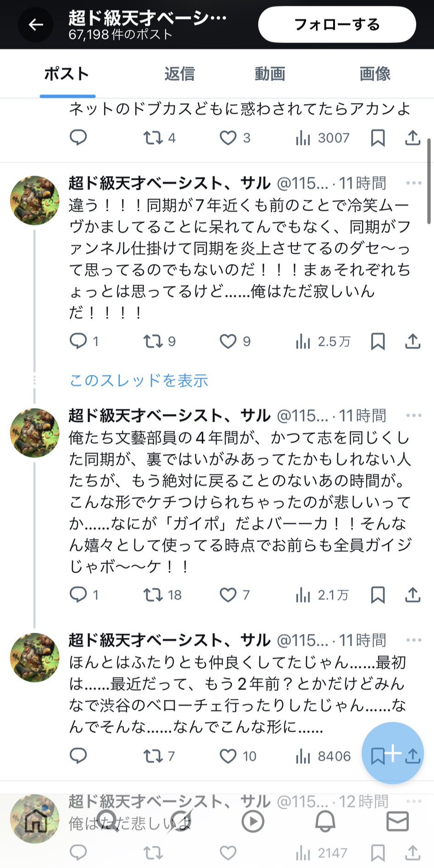Open more options on the 渋谷のベローチェ post
Viewport: 434px width, 868px height.
(x=413, y=640)
